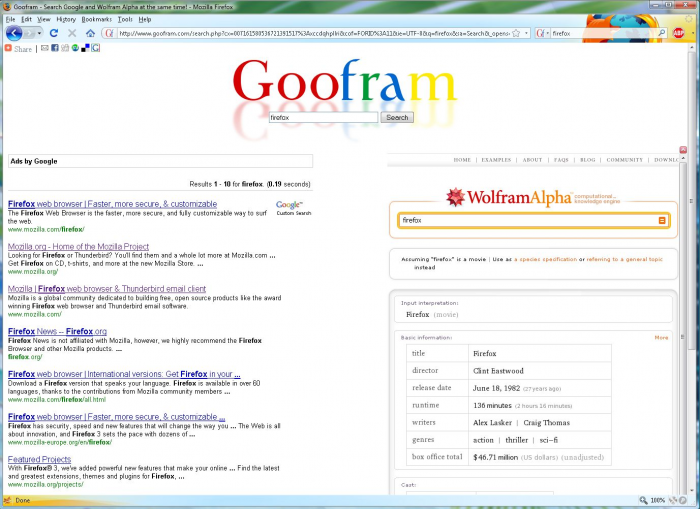This screenshot has width=700, height=509.
Task: Open WolframAlpha FAQS nav link
Action: (x=561, y=160)
